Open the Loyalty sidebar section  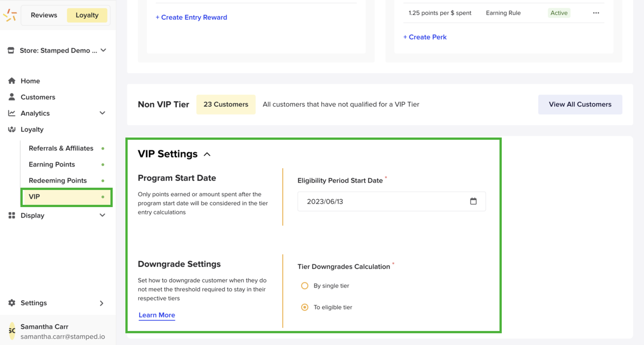(x=32, y=129)
